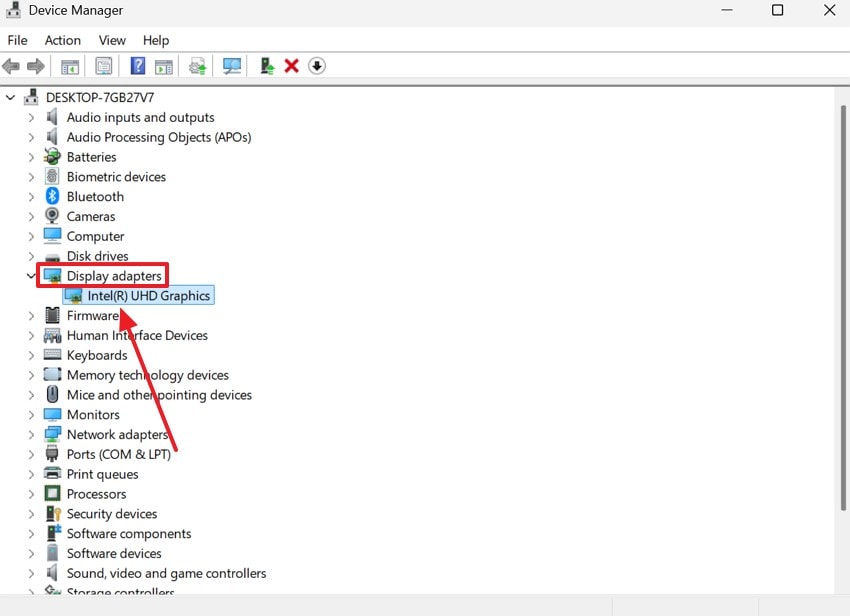Select the Ports (COM & LPT) label
Viewport: 850px width, 616px height.
point(119,454)
